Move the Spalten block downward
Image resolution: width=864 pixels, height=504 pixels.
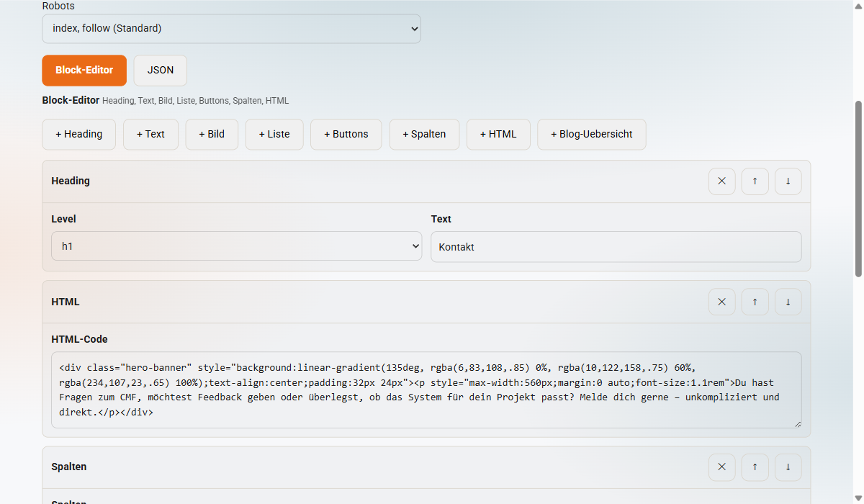click(x=788, y=467)
